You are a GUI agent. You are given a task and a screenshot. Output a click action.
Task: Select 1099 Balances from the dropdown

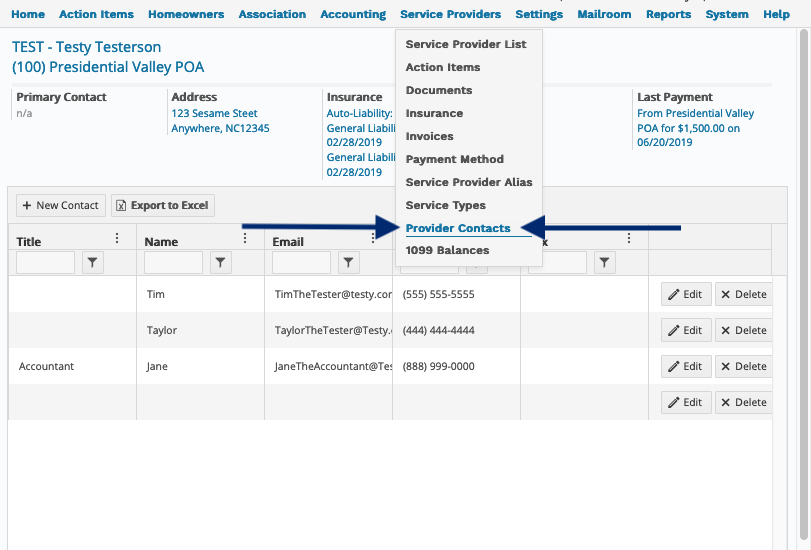point(447,250)
